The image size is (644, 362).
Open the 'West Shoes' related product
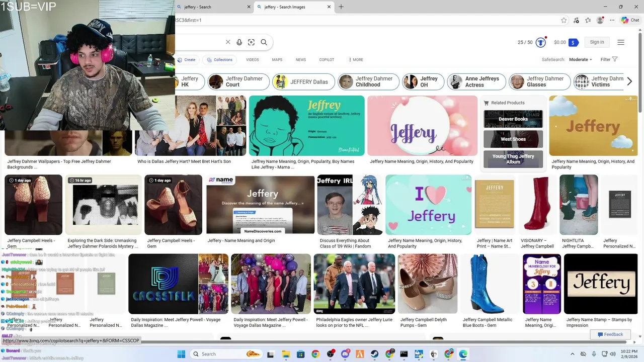513,139
